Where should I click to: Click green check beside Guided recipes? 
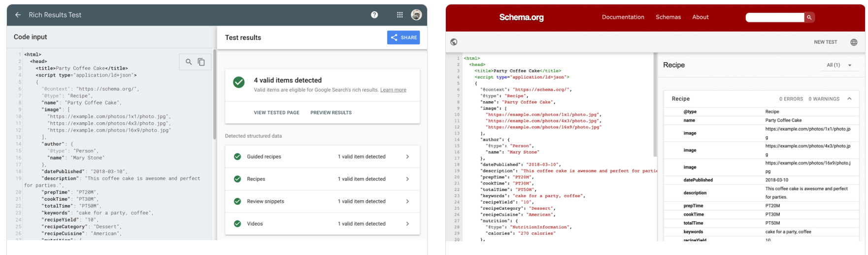coord(237,156)
